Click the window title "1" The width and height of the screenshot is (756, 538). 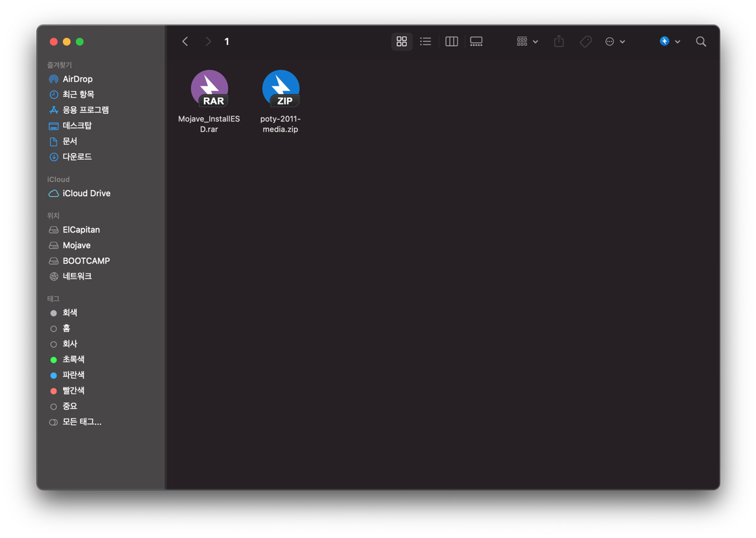click(x=227, y=42)
